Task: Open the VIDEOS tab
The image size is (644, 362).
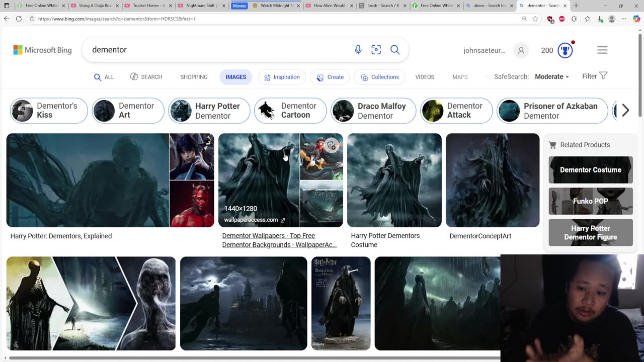Action: pos(425,77)
